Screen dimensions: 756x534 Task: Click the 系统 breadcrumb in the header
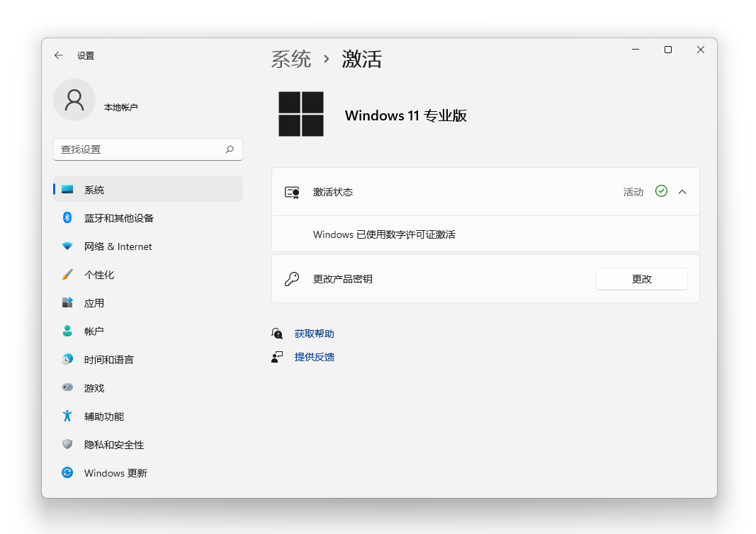291,59
